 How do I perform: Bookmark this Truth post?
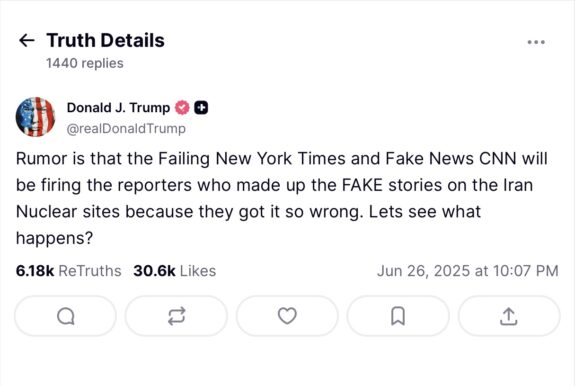point(398,316)
